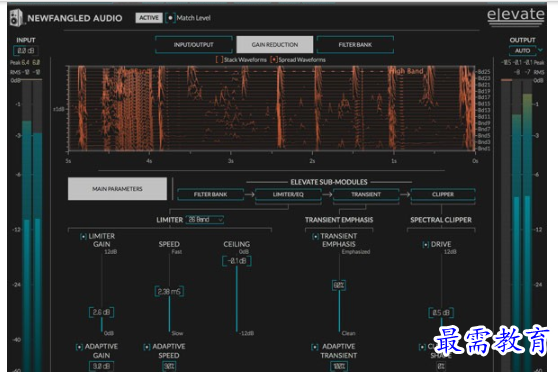This screenshot has height=372, width=558.
Task: Click the ELEVATE SUB-MODULES heading
Action: (329, 182)
